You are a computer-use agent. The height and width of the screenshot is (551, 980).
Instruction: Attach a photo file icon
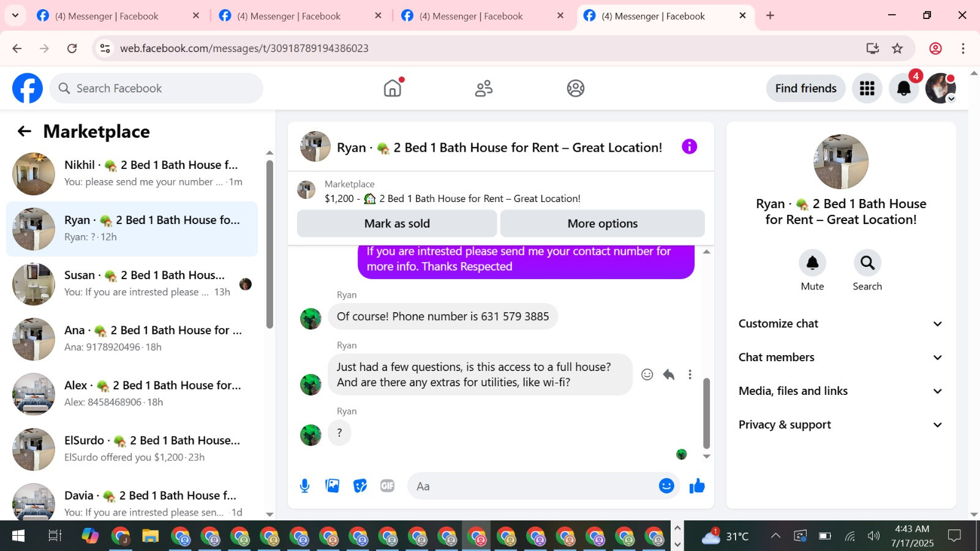pyautogui.click(x=333, y=486)
